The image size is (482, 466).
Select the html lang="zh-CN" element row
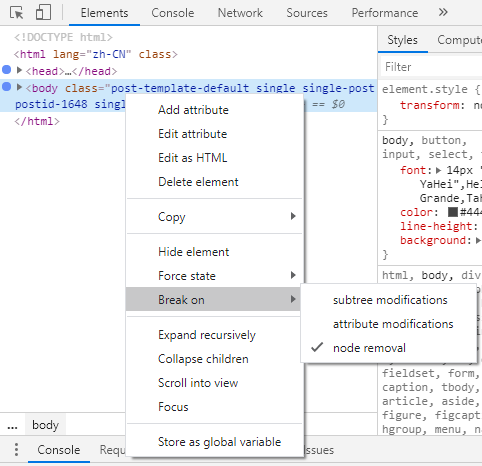96,54
